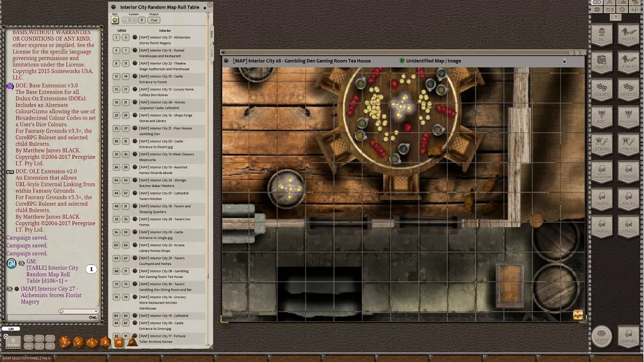644x362 pixels.
Task: Select 'Interior City 16 - Shops Forge' row text
Action: pos(166,118)
